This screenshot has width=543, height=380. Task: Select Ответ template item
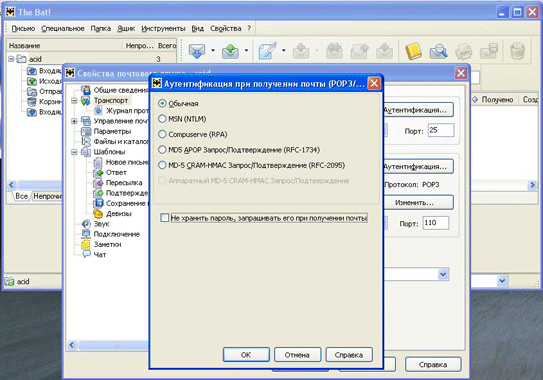116,173
